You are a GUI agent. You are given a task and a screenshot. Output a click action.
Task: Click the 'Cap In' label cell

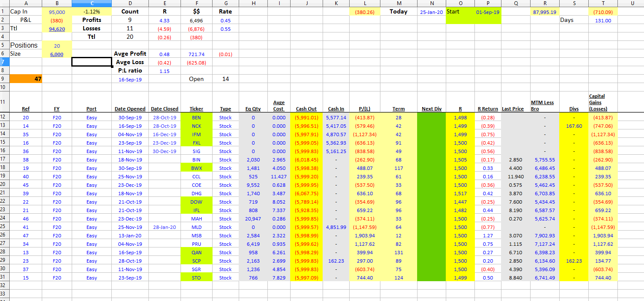tap(26, 12)
